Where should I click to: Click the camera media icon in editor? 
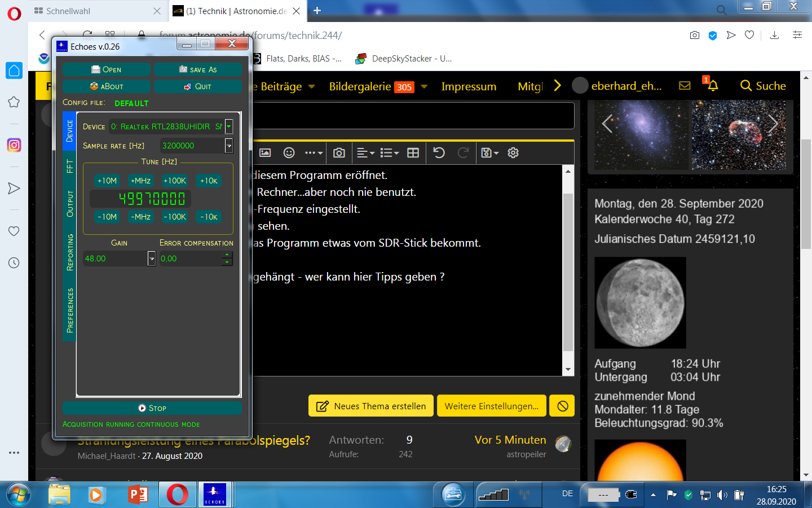click(x=339, y=153)
